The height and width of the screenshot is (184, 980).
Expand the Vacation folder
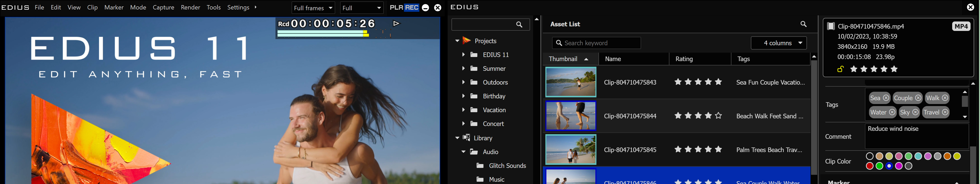point(463,110)
